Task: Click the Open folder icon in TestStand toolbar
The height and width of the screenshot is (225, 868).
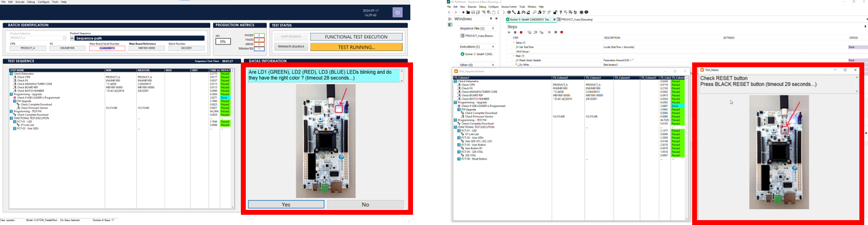Action: [469, 12]
